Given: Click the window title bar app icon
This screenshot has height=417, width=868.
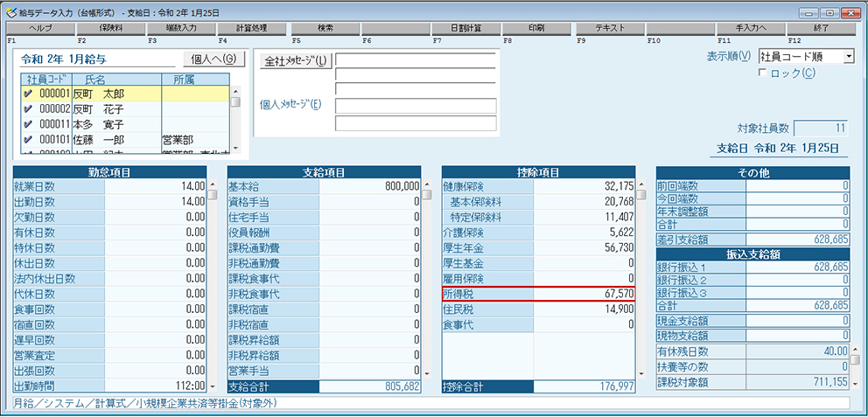Looking at the screenshot, I should point(10,12).
